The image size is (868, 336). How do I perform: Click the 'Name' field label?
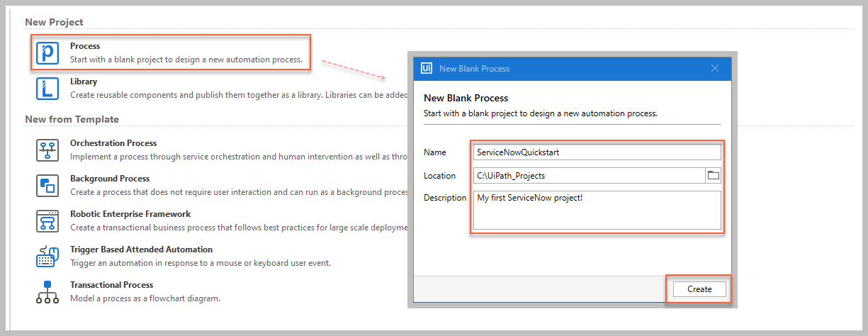(435, 152)
